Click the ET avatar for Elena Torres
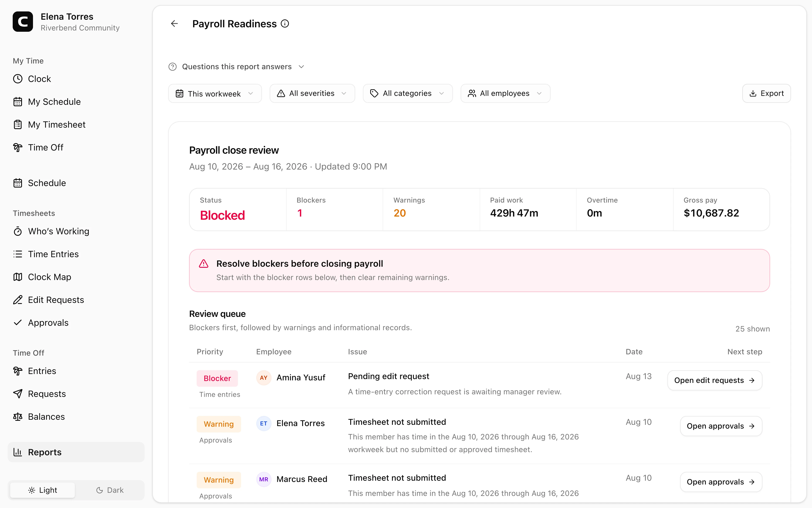The width and height of the screenshot is (812, 508). point(264,424)
